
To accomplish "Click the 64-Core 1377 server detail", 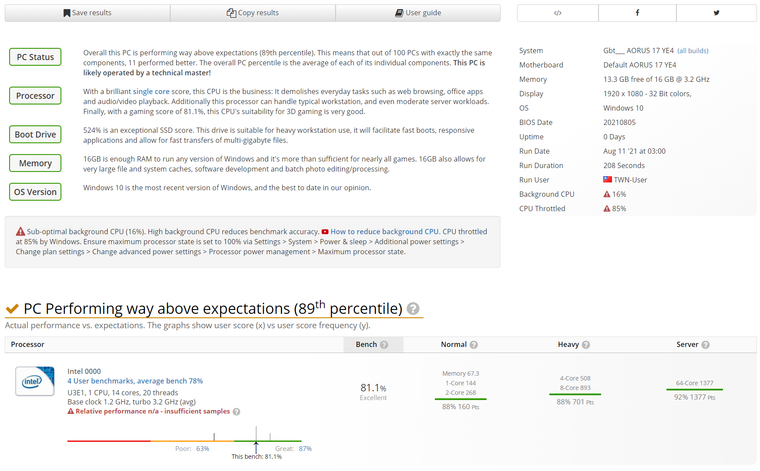I will click(695, 383).
